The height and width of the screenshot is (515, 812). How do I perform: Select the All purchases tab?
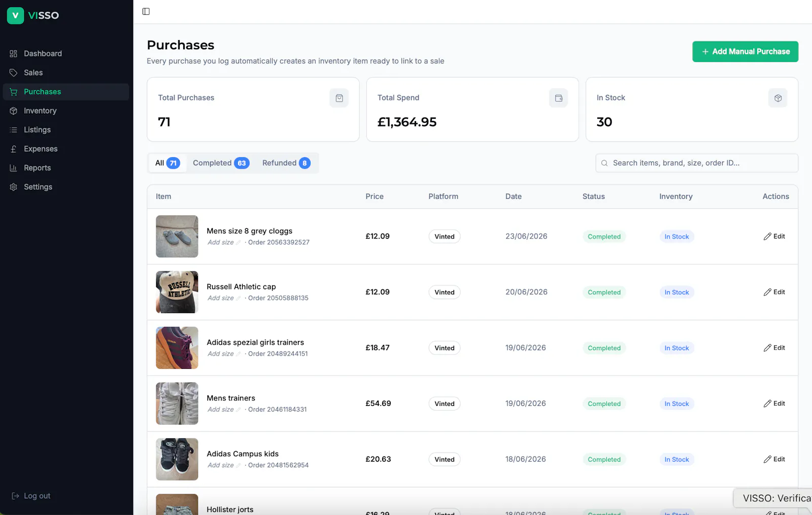click(x=167, y=163)
